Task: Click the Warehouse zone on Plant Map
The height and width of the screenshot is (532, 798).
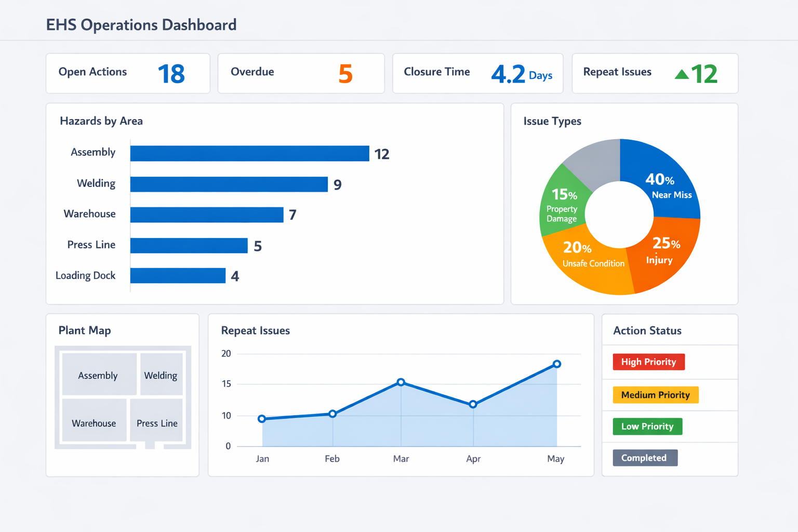Action: click(95, 420)
